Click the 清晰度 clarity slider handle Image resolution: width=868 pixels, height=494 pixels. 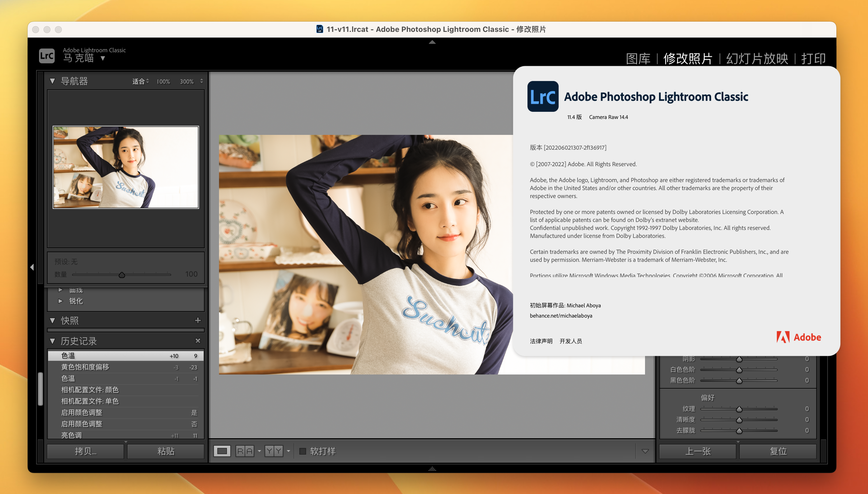739,420
